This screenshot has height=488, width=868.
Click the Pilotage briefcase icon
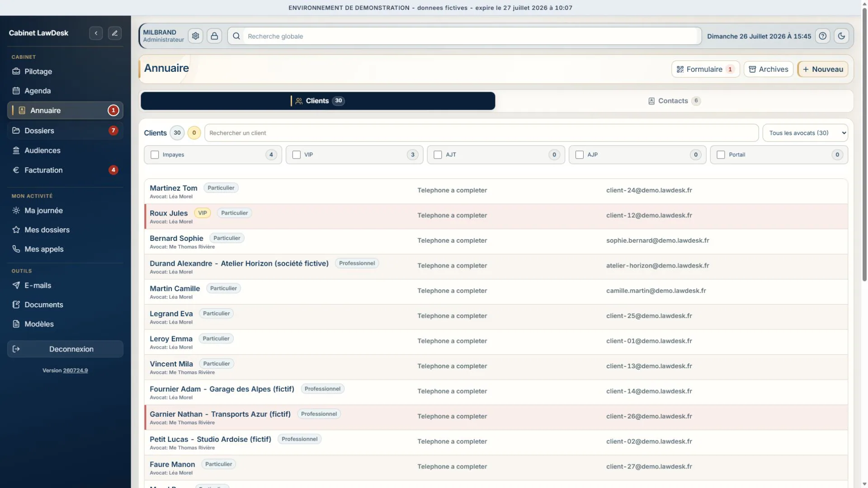click(x=16, y=71)
